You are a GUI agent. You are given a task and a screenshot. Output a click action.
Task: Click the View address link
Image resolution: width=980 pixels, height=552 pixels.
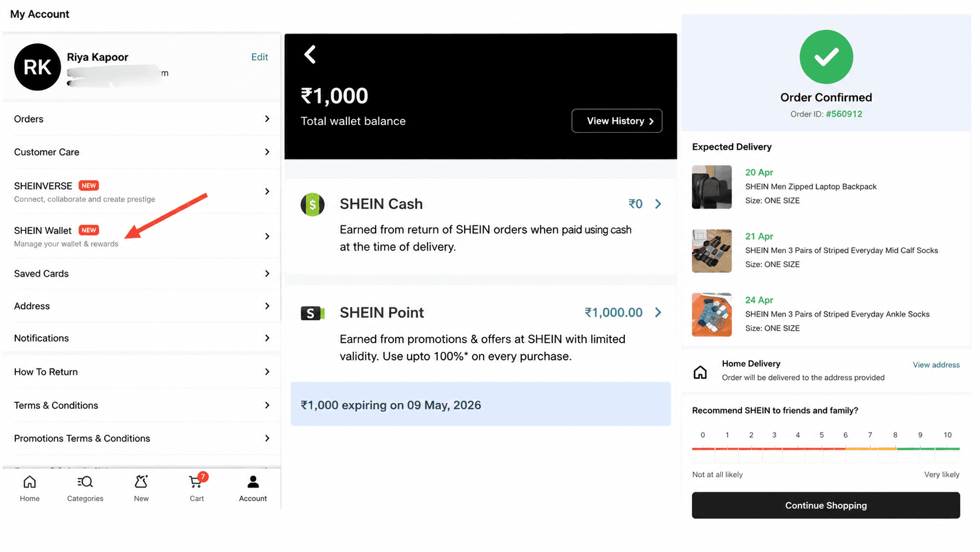tap(936, 365)
